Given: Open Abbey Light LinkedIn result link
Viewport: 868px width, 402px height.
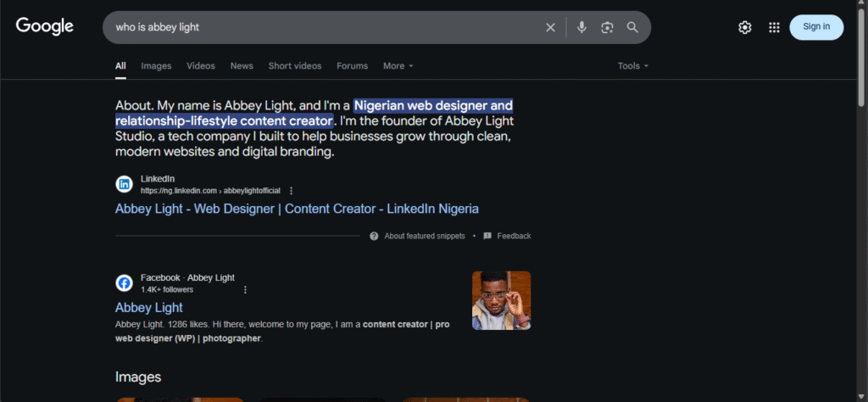Looking at the screenshot, I should (x=297, y=209).
